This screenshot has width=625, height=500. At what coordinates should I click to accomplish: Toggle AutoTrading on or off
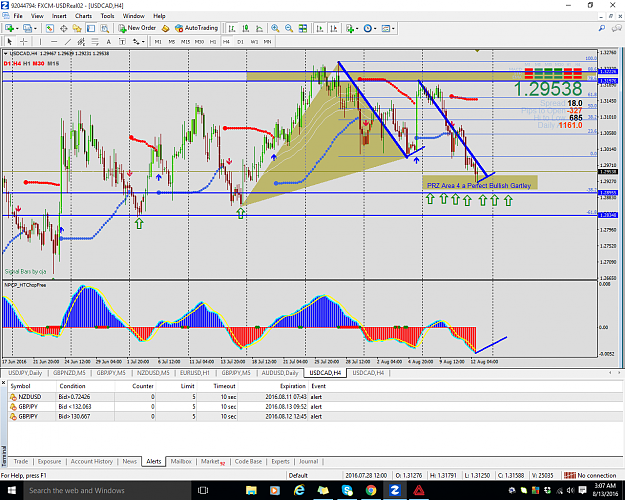click(197, 28)
